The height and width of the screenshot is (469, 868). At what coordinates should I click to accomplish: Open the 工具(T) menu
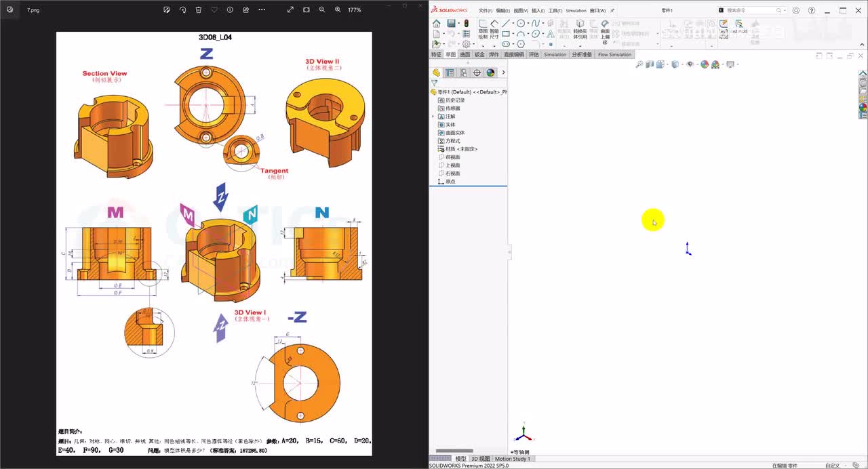555,11
